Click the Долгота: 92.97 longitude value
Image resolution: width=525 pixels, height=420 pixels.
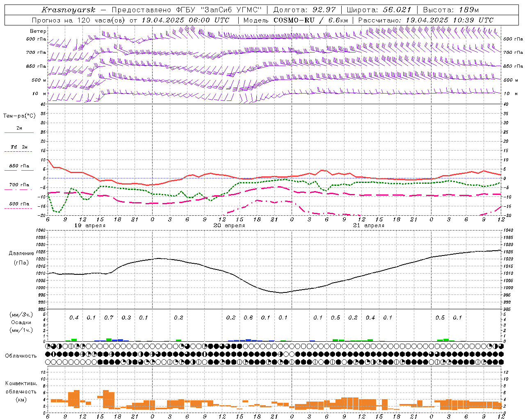[x=304, y=10]
